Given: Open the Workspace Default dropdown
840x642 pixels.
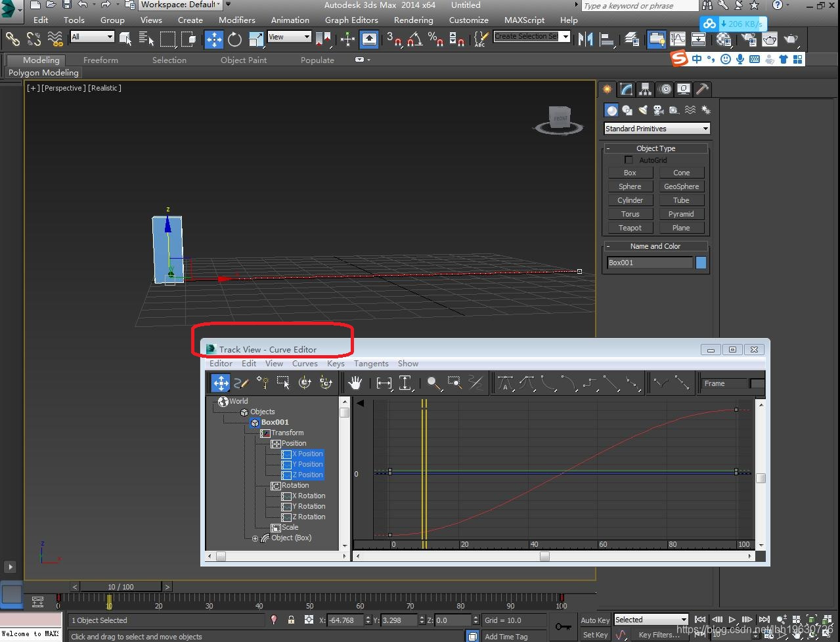Looking at the screenshot, I should tap(181, 5).
